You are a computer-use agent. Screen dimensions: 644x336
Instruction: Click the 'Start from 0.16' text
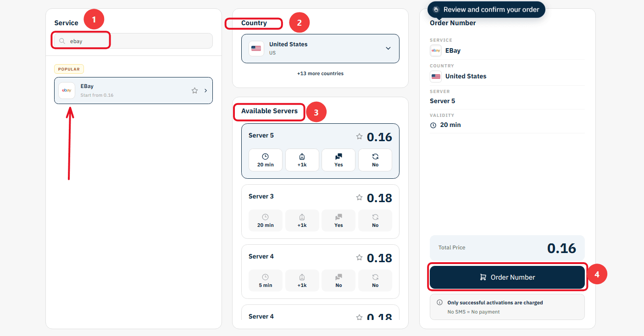click(x=97, y=95)
